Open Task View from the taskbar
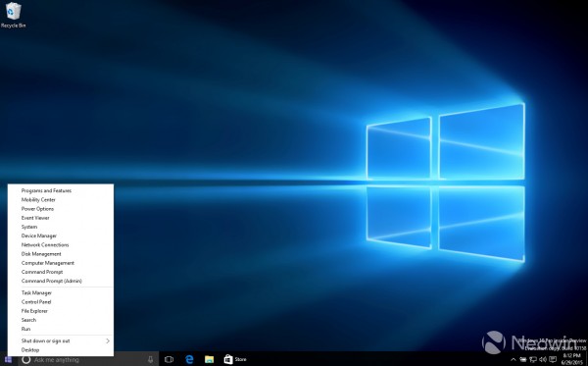Screen dimensions: 588x366 point(169,359)
